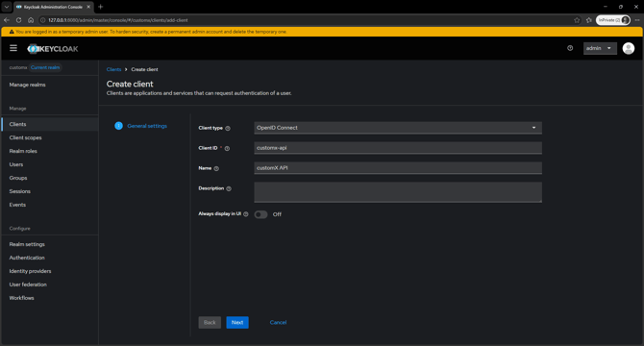Open the browser settings ellipsis menu
The width and height of the screenshot is (644, 346).
(637, 20)
